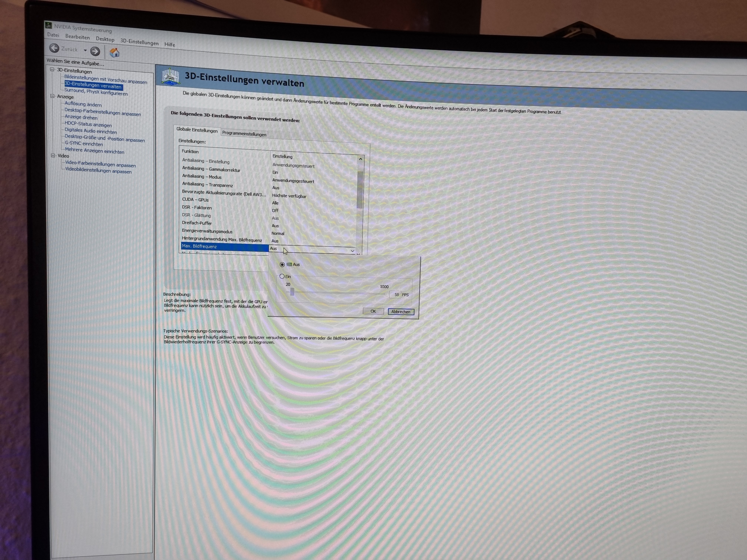
Task: Collapse the 3D-Einstellungen tree node
Action: click(52, 69)
